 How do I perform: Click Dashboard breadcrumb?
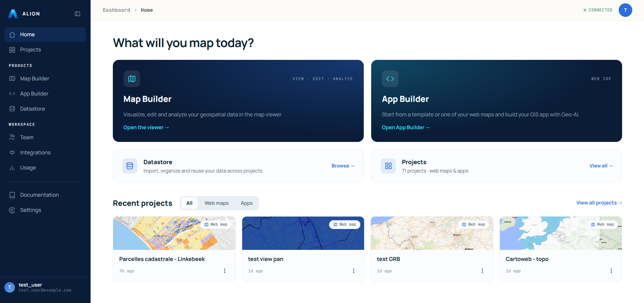tap(117, 10)
